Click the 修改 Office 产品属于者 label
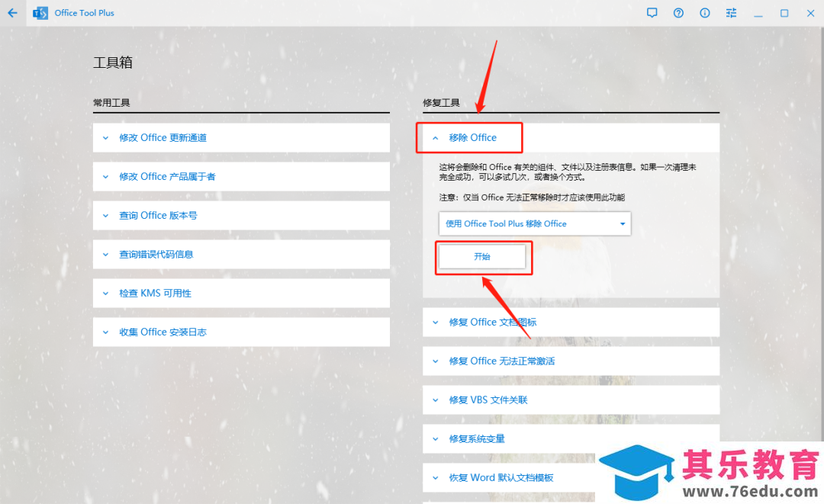Image resolution: width=824 pixels, height=504 pixels. [x=167, y=176]
